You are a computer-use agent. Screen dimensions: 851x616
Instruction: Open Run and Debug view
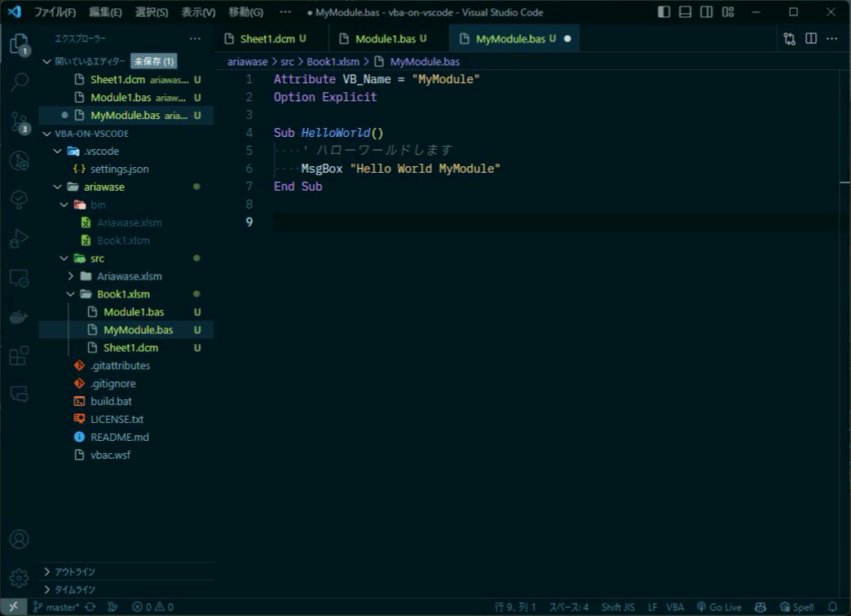click(x=19, y=239)
